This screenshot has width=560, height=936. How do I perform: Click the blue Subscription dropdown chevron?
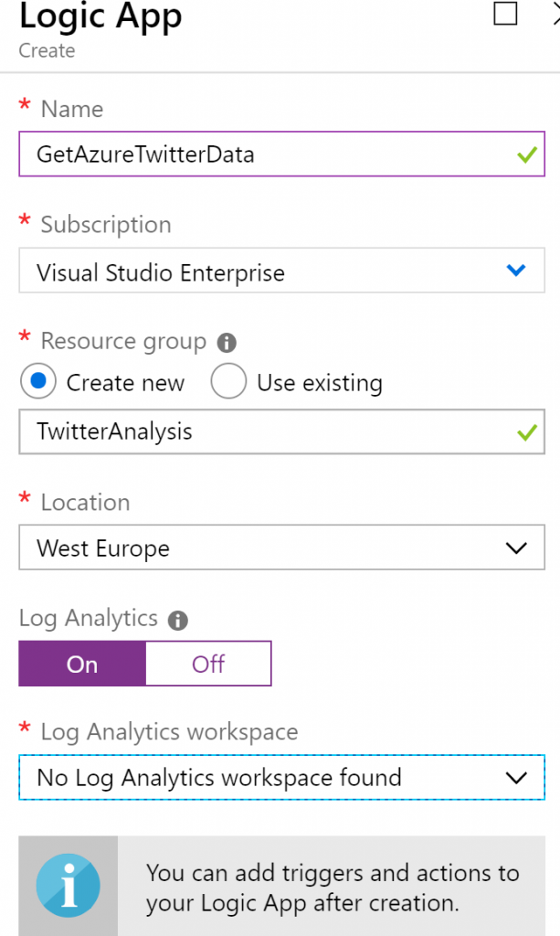[x=516, y=271]
